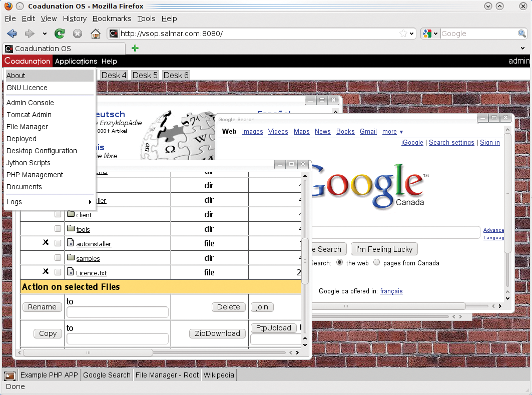Screen dimensions: 532x395
Task: Close the Wikipedia window
Action: 333,100
